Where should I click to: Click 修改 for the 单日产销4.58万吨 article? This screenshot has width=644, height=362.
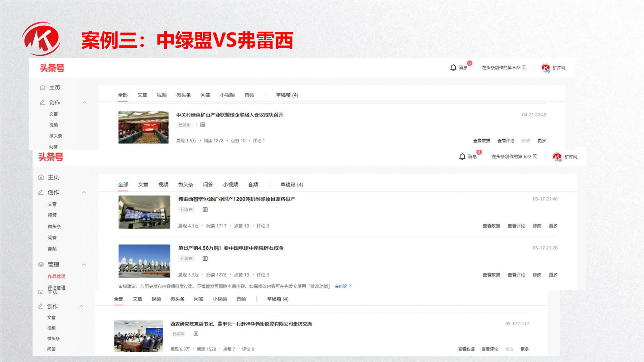tap(537, 275)
